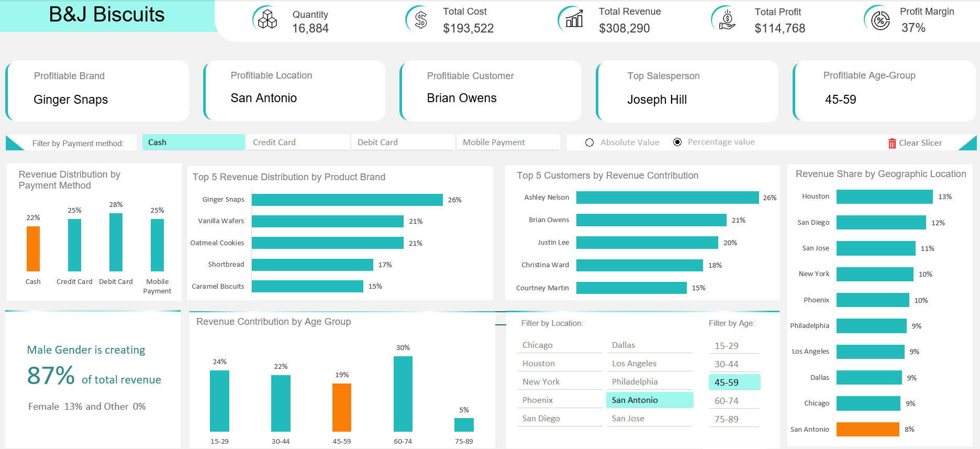980x449 pixels.
Task: Click the Total Revenue chart icon
Action: 574,20
